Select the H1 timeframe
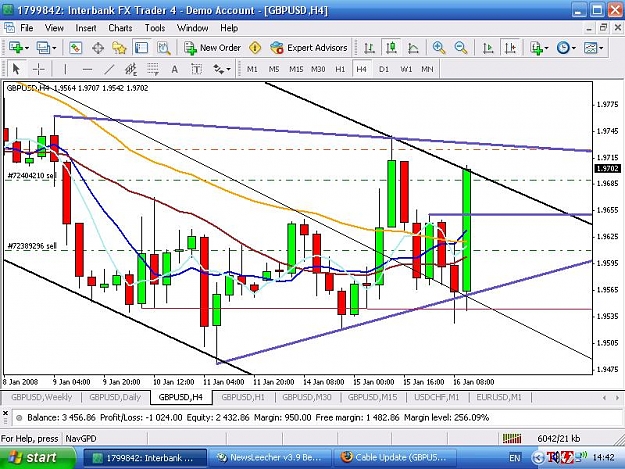 pyautogui.click(x=340, y=69)
